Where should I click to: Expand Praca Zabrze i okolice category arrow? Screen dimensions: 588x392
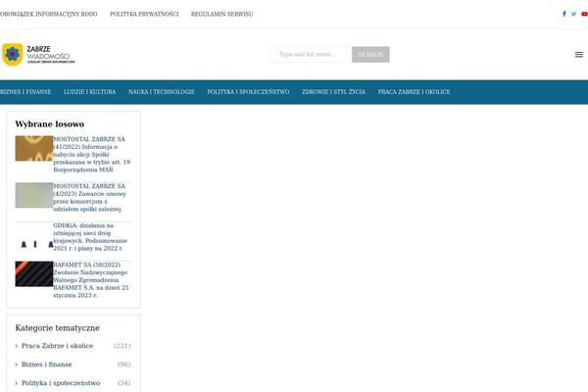tap(16, 346)
